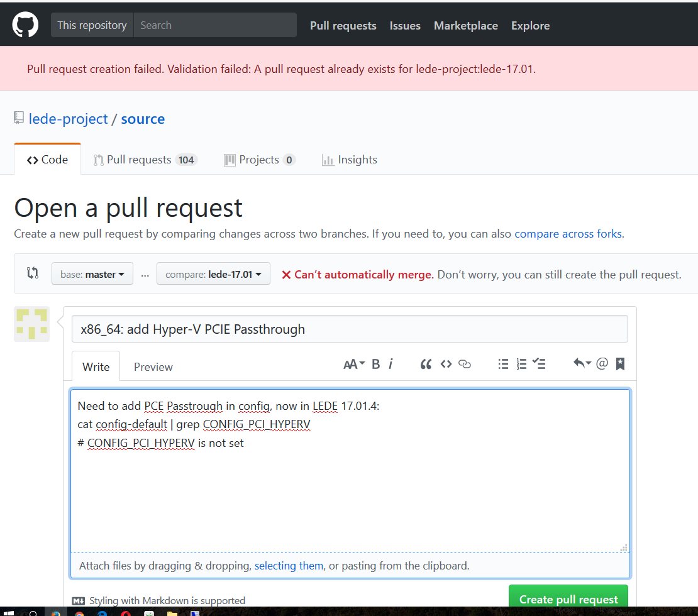Click the 'Pull request creation failed' error message
This screenshot has height=616, width=698.
(281, 69)
